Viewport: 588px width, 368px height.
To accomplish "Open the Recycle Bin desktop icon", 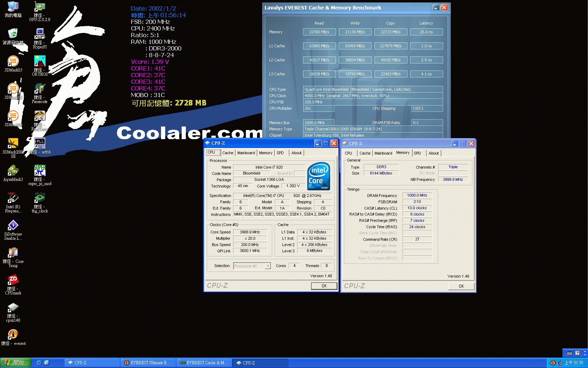I will coord(13,36).
